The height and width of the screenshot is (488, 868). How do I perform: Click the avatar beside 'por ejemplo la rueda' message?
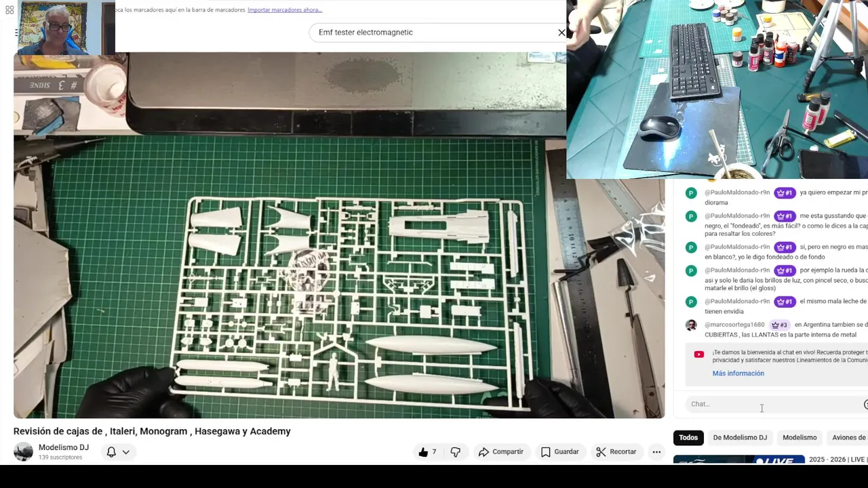pyautogui.click(x=691, y=270)
